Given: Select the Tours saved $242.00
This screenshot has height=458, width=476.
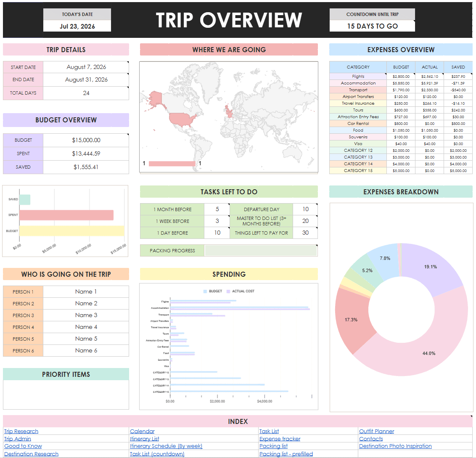Looking at the screenshot, I should (458, 110).
